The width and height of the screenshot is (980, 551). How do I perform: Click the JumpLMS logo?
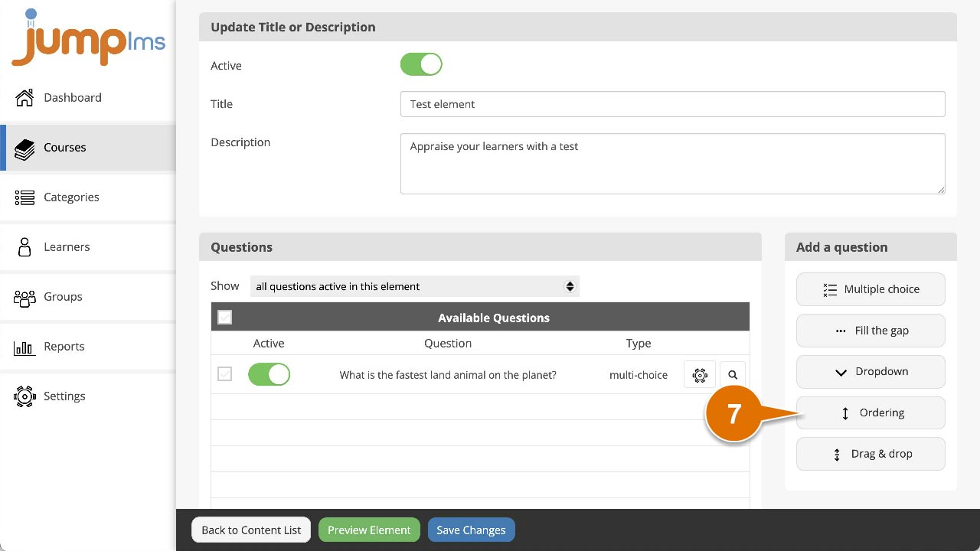(88, 38)
